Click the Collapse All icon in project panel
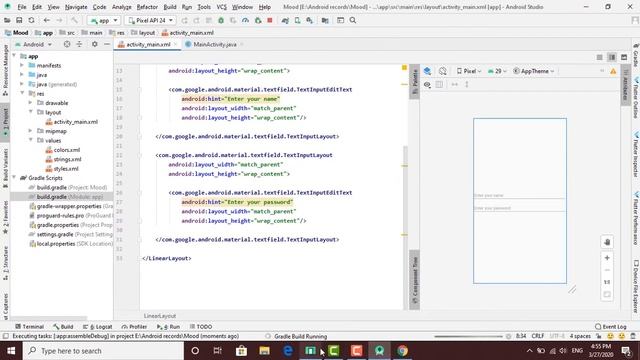Viewport: 640px width, 360px height. (79, 44)
